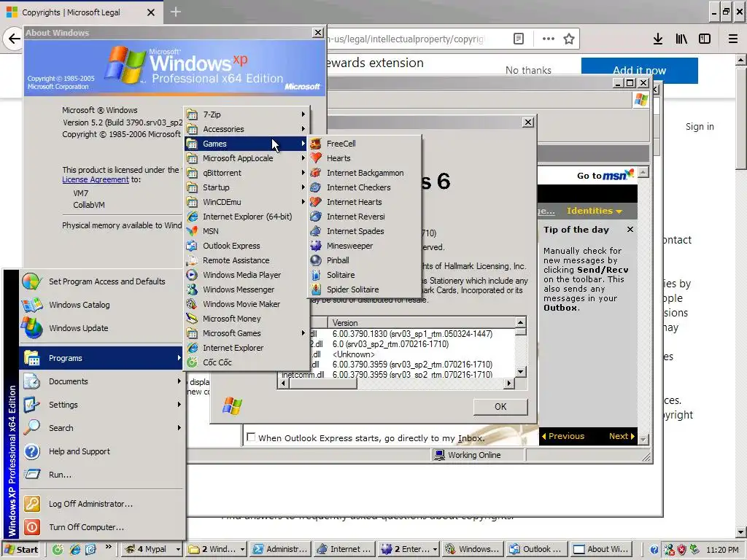Click the License Agreement link
The width and height of the screenshot is (747, 560).
click(96, 179)
